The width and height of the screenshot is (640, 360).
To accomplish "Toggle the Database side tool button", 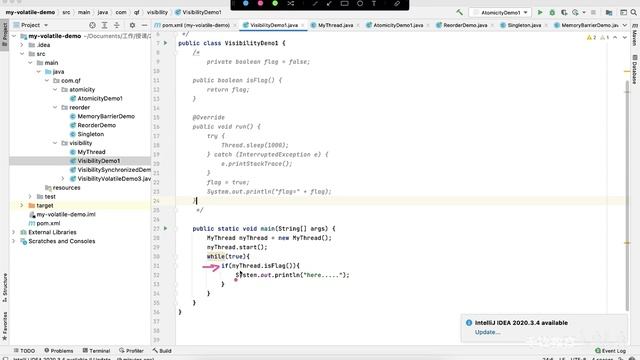I will pyautogui.click(x=635, y=69).
